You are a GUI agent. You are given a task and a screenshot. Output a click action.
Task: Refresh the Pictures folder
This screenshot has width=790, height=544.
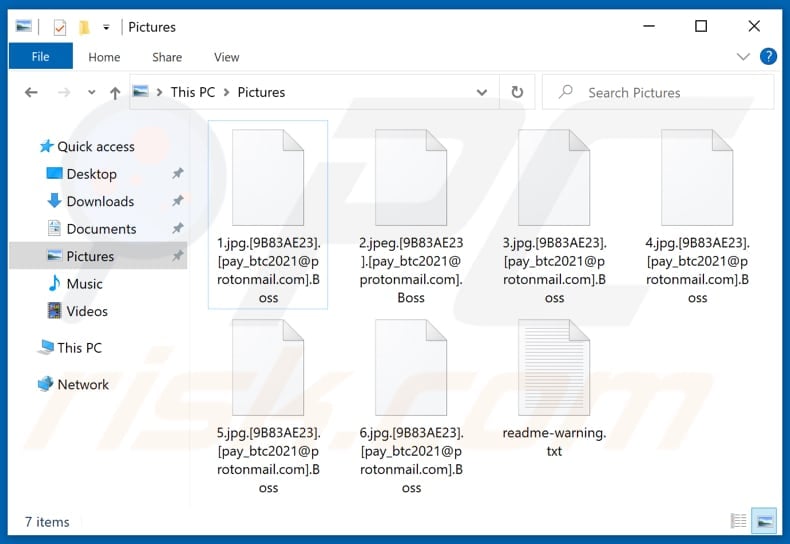[517, 92]
